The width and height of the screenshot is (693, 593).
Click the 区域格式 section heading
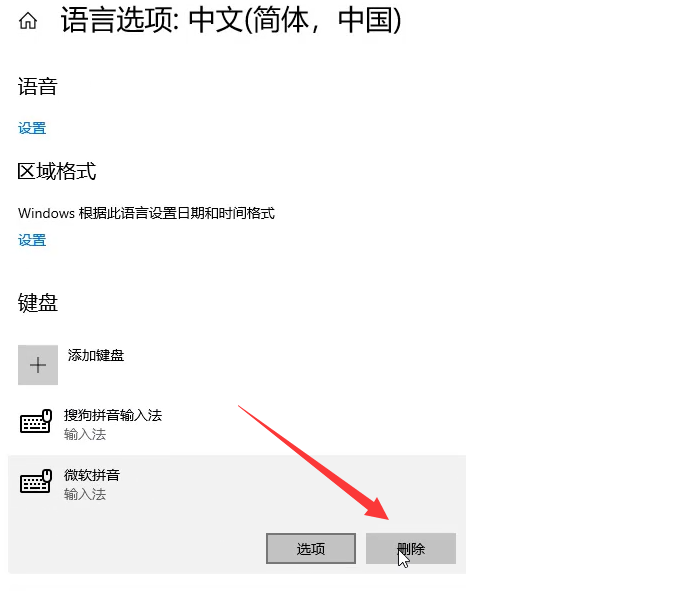57,171
